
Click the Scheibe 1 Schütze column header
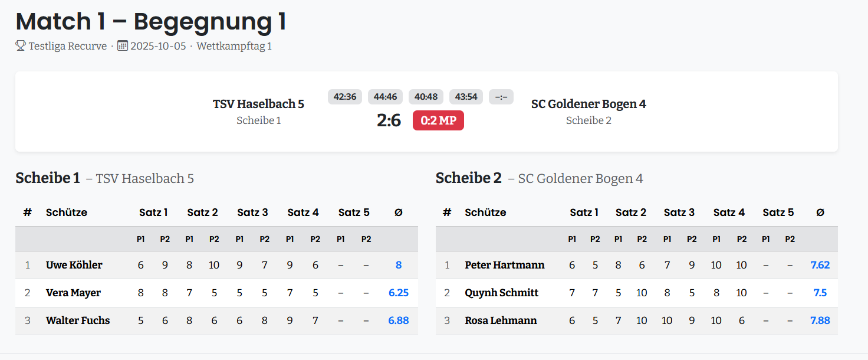(x=67, y=212)
